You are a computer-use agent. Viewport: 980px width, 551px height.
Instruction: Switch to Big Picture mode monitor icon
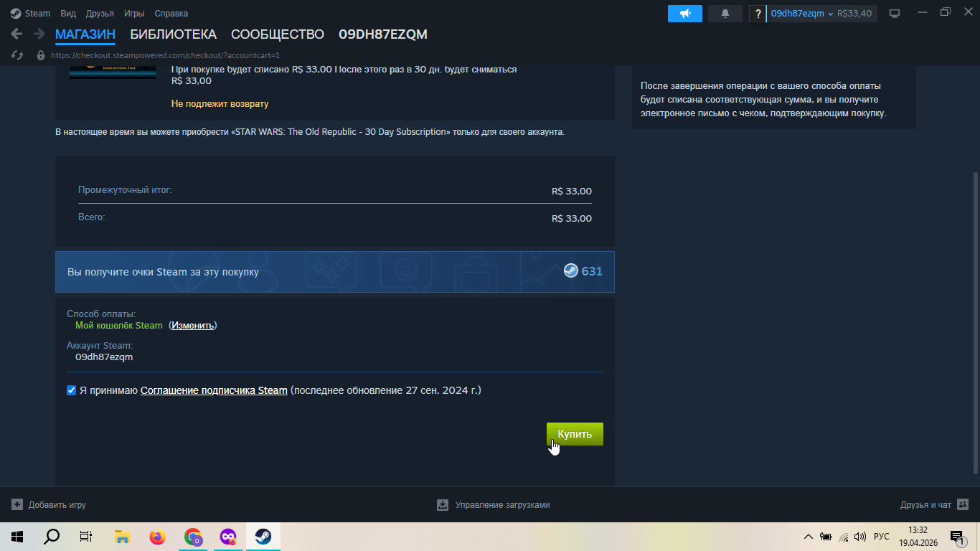[x=895, y=14]
